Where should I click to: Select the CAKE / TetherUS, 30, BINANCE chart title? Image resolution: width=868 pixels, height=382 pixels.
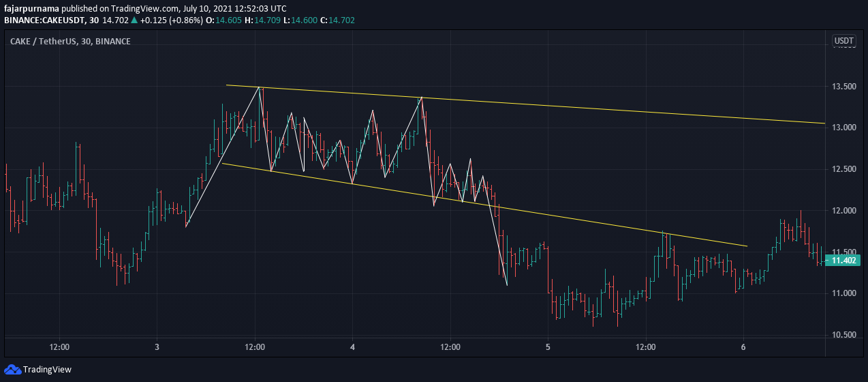pos(70,42)
